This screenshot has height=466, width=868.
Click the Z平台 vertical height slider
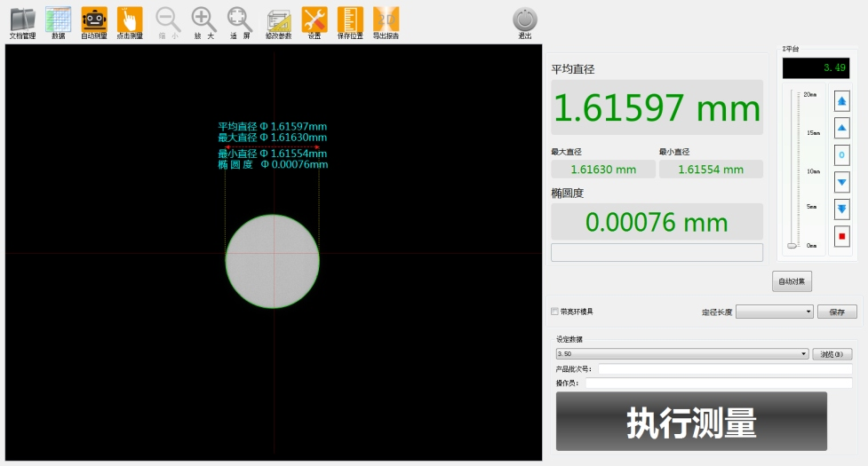(792, 169)
